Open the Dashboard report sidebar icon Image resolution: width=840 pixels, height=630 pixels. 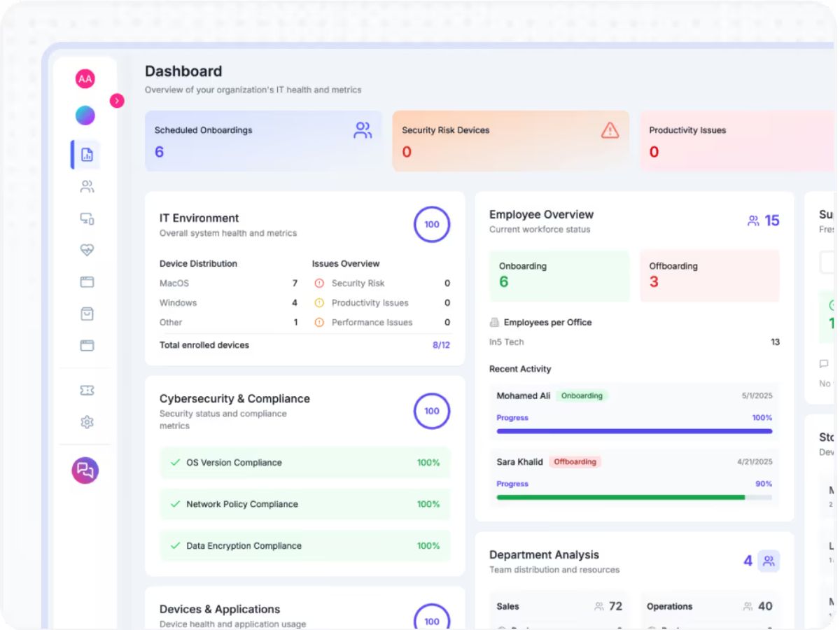(x=87, y=155)
